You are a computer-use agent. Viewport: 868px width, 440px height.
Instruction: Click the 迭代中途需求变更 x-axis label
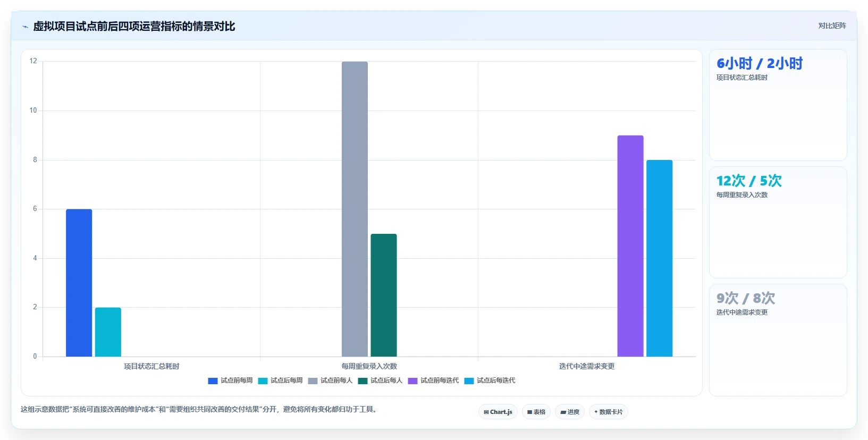tap(587, 366)
